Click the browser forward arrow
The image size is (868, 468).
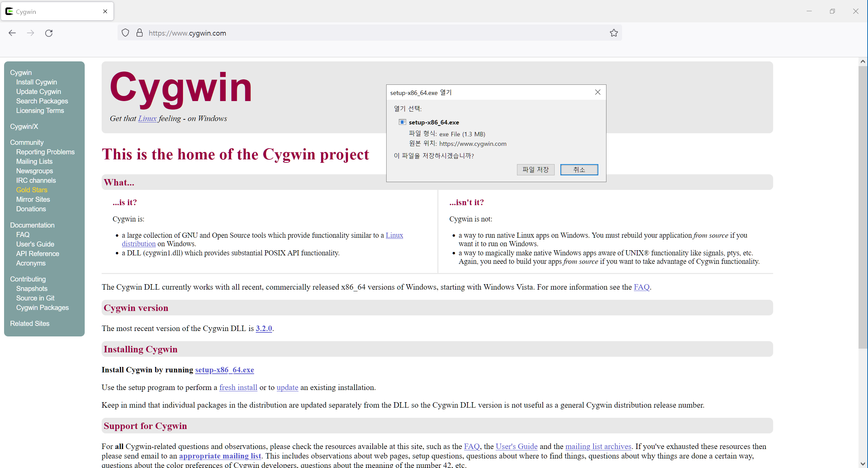coord(30,33)
